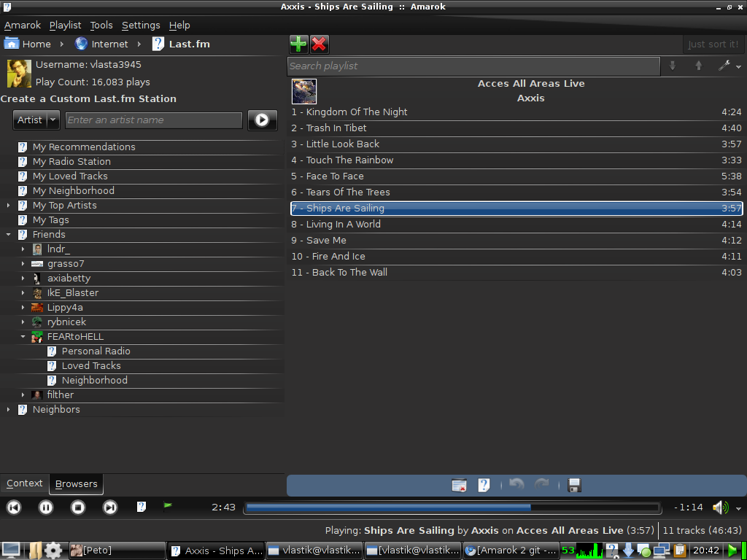
Task: Click the playlist redo arrow
Action: point(542,485)
